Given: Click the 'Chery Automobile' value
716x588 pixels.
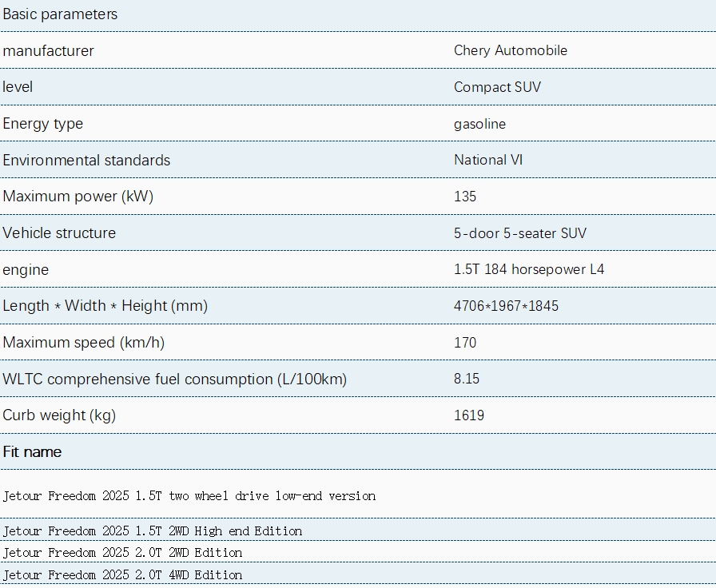Looking at the screenshot, I should pos(511,50).
